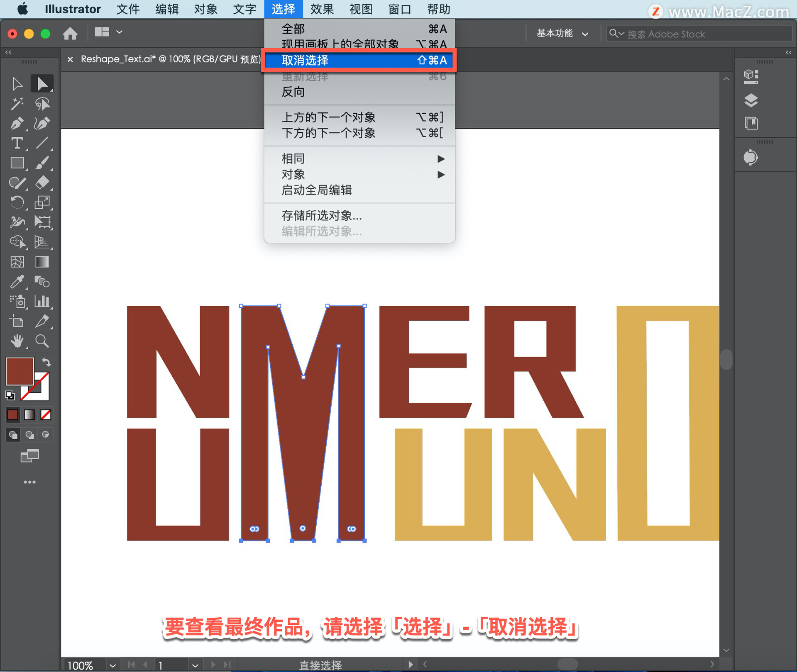Open the Layers panel icon
Viewport: 797px width, 672px height.
point(751,100)
